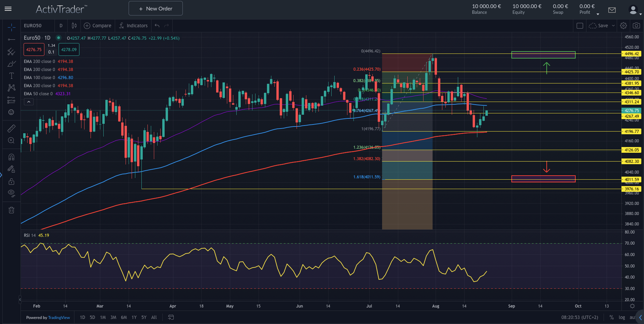Click the New Order button

(155, 8)
